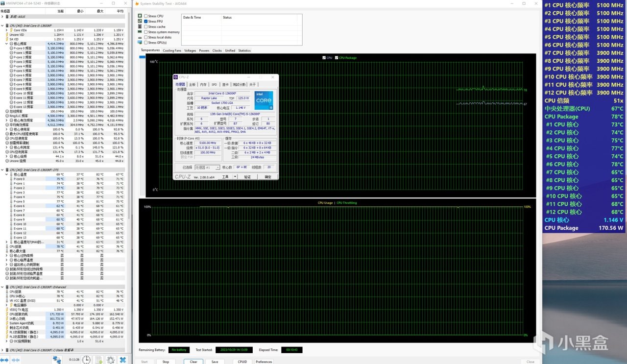Viewport: 627px width, 364px height.
Task: Switch to the Unified tab
Action: pos(230,50)
